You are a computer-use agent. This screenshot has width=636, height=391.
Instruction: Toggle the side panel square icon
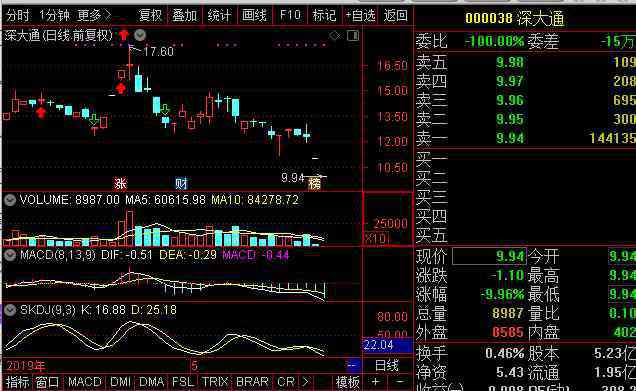pos(353,36)
